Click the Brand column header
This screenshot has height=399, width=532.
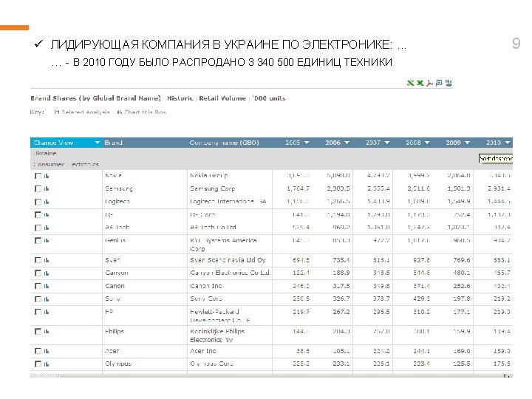tap(113, 143)
